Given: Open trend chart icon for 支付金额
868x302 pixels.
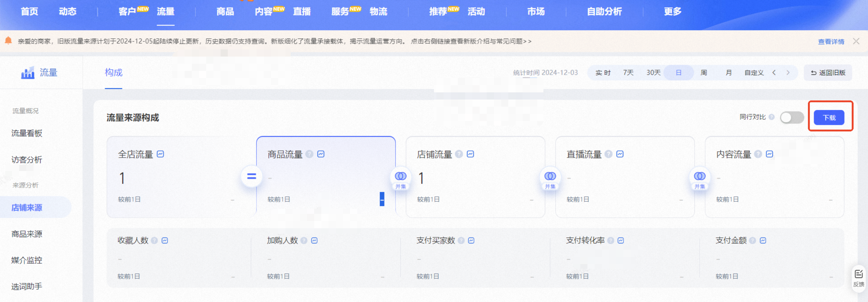Looking at the screenshot, I should 763,240.
